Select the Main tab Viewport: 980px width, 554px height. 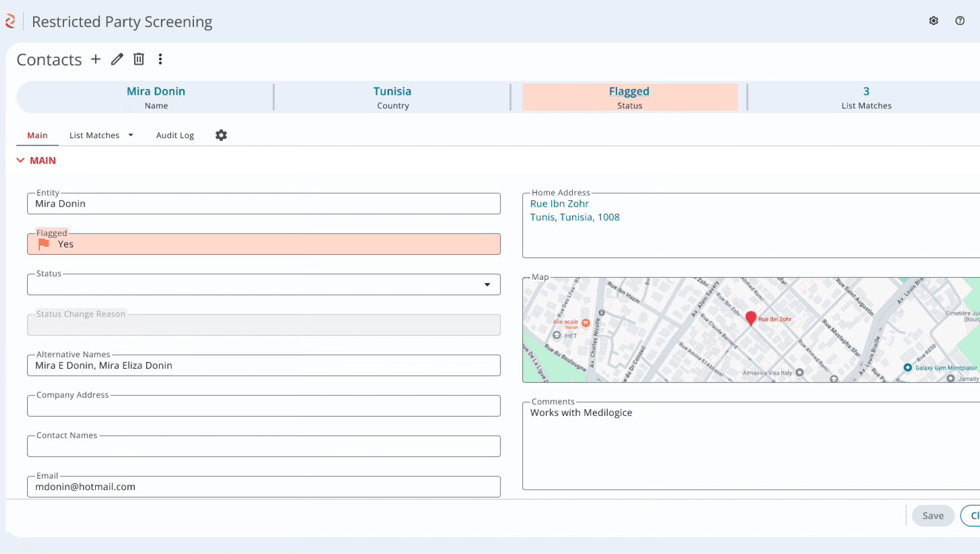pos(37,135)
